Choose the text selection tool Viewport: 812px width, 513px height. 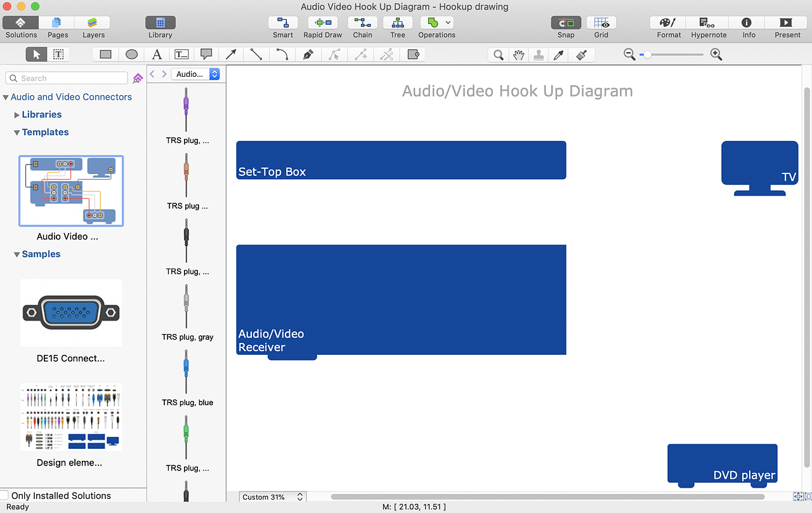click(58, 55)
